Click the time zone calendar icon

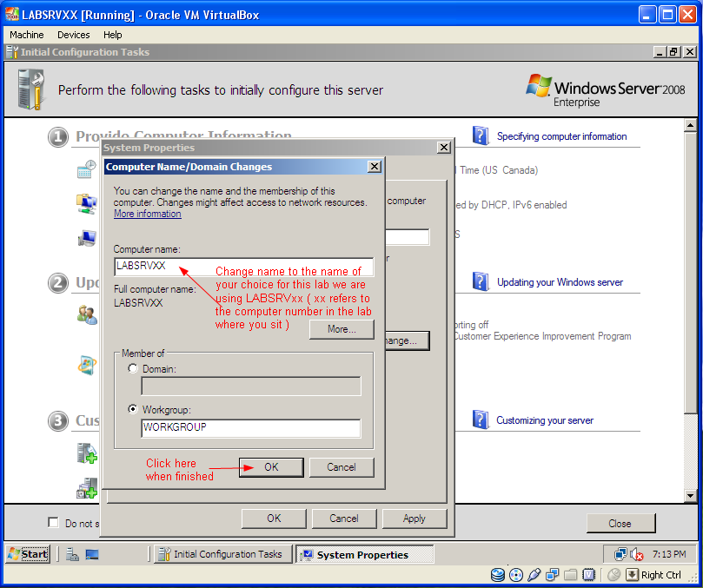pos(87,169)
